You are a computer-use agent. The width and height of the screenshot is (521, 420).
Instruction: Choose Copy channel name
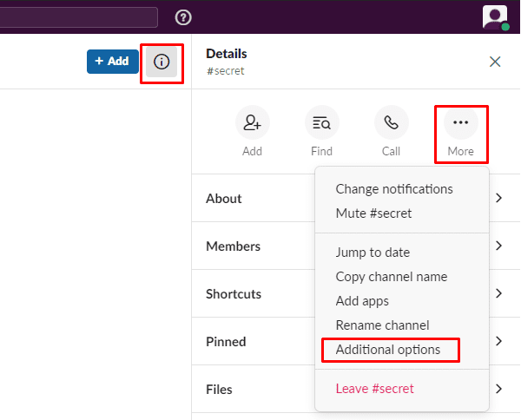(x=392, y=277)
